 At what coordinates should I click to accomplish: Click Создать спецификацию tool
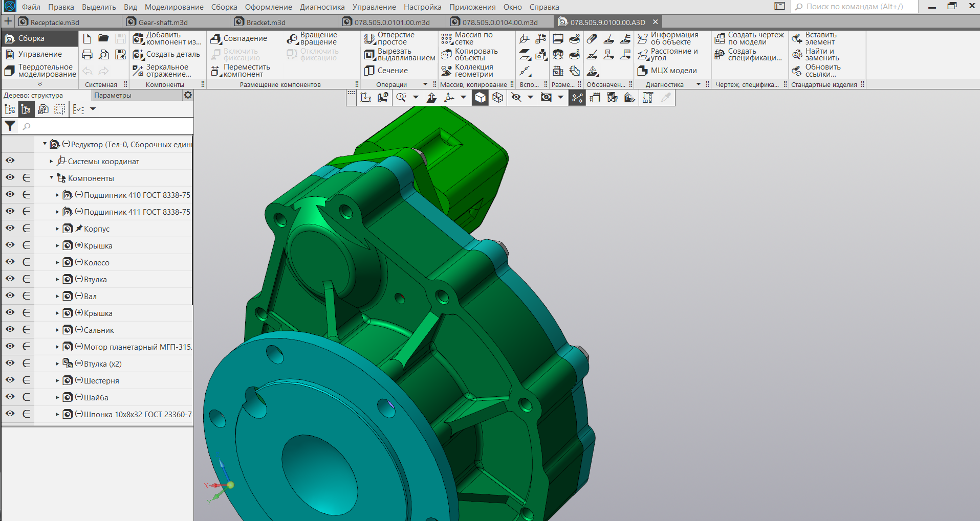pos(748,54)
